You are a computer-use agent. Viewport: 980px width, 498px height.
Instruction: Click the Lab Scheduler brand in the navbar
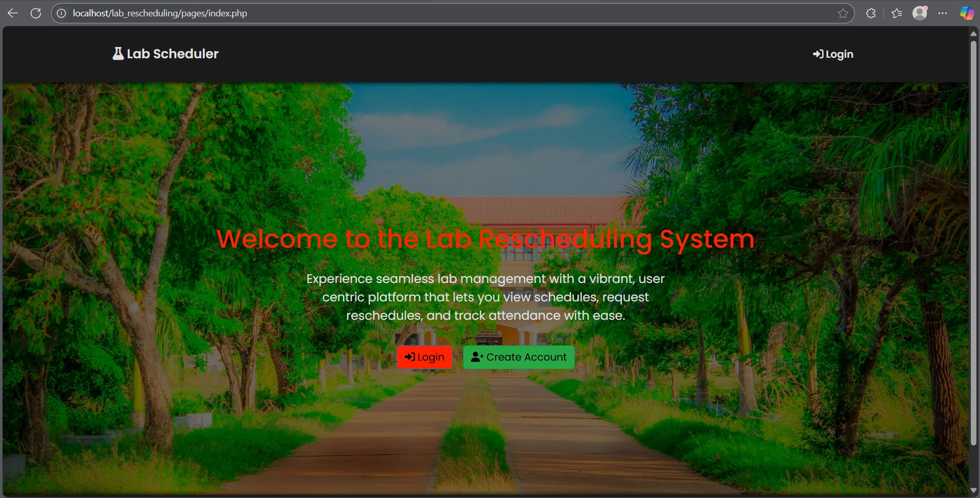tap(165, 54)
